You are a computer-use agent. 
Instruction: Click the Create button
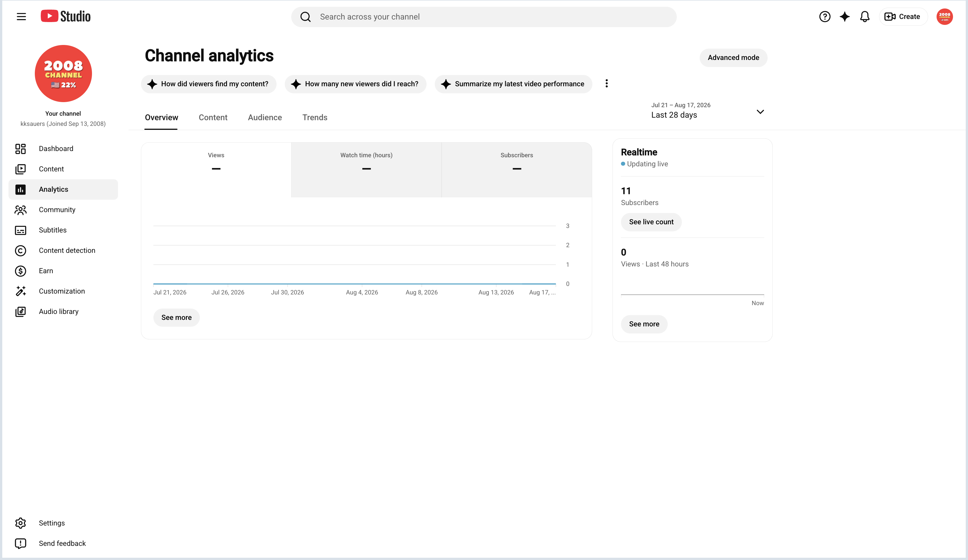click(x=903, y=16)
